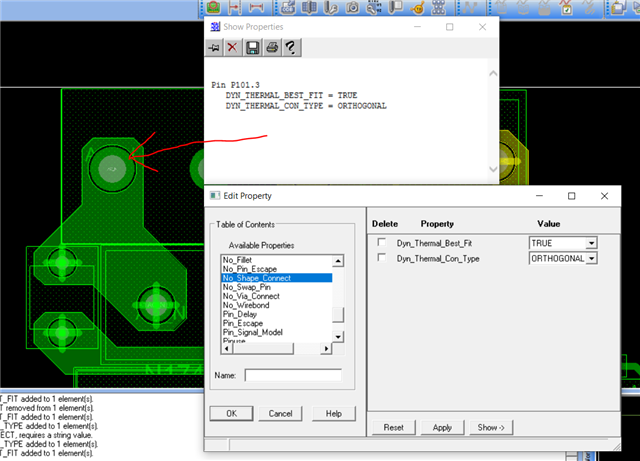The image size is (640, 461).
Task: Select No_Fillet property from list
Action: tap(238, 260)
